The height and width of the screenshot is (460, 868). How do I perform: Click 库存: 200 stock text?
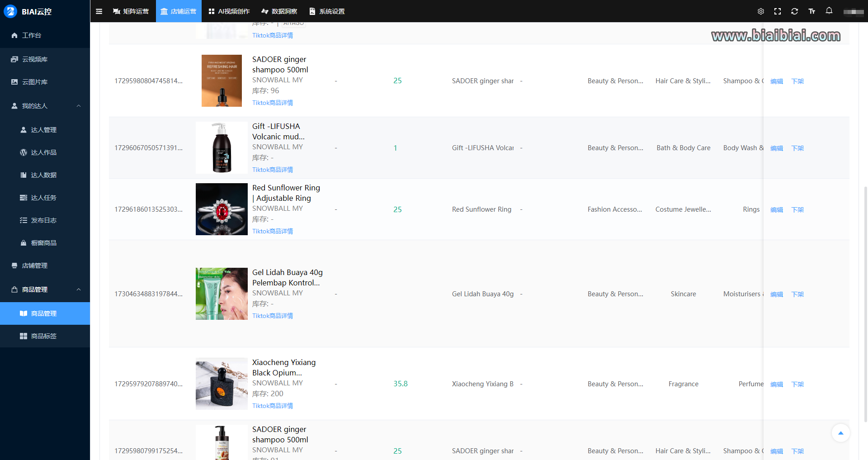268,394
